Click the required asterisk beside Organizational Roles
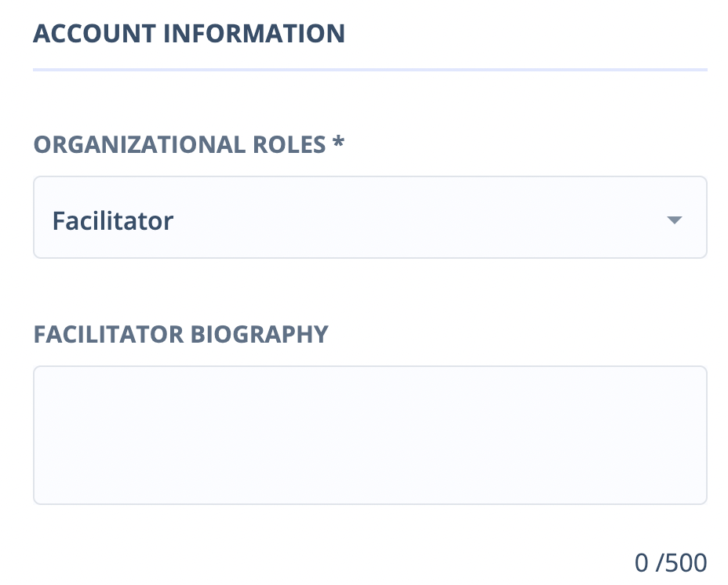Screen dimensions: 728x585 [x=339, y=144]
